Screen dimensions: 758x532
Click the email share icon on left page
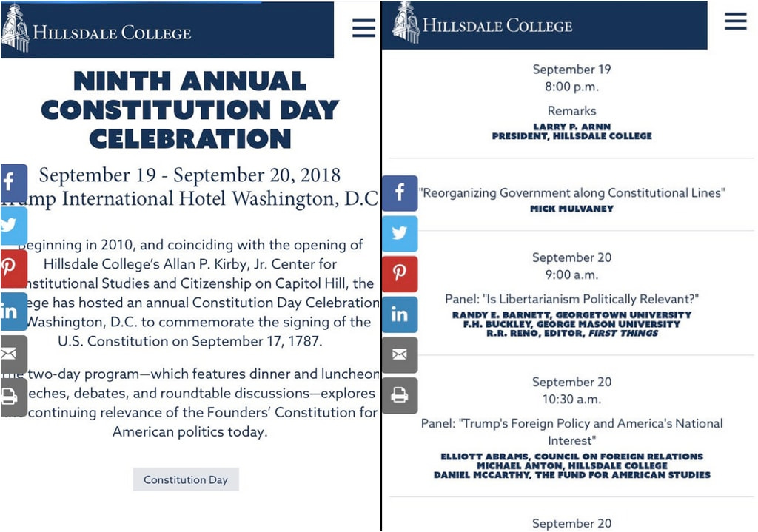coord(13,354)
